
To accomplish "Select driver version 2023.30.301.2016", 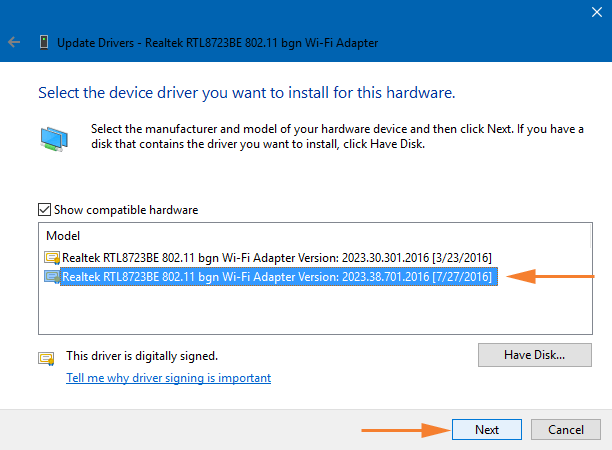I will (x=277, y=258).
